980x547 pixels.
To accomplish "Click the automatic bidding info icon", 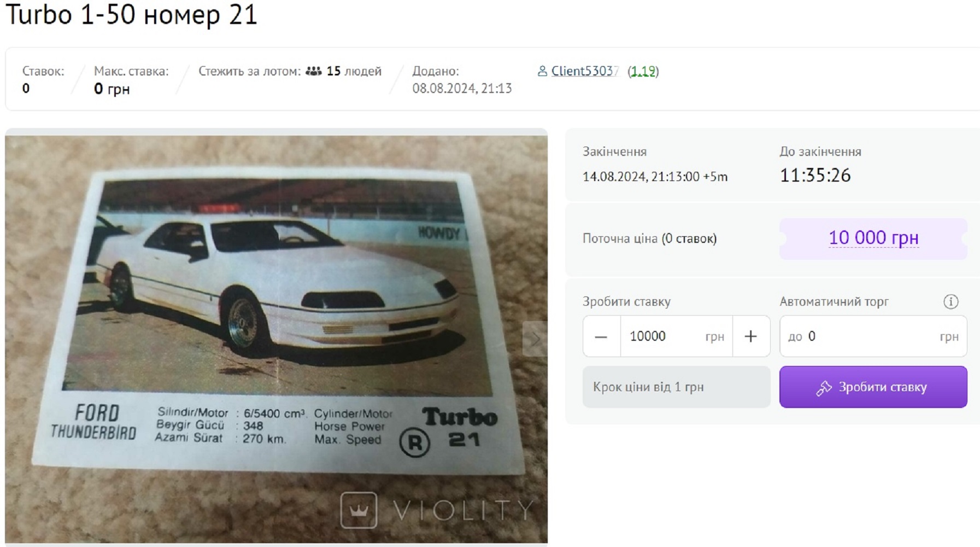I will 951,301.
